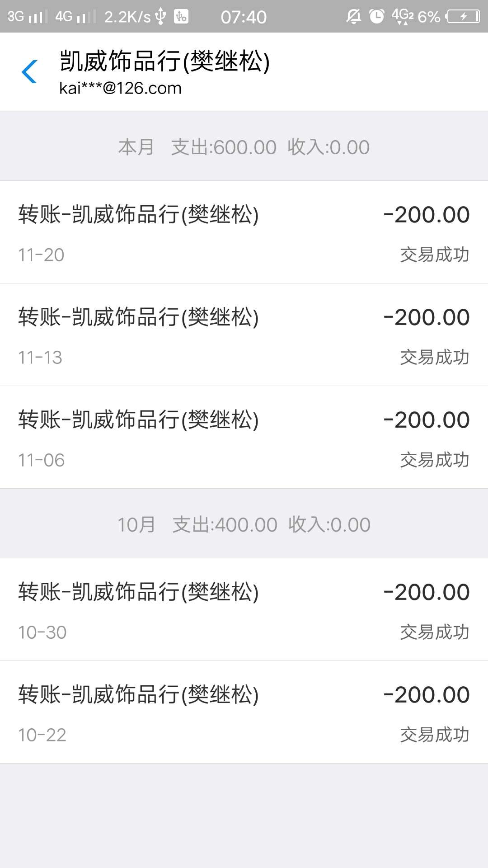Tap the USB connection status icon
The image size is (488, 868).
[160, 17]
